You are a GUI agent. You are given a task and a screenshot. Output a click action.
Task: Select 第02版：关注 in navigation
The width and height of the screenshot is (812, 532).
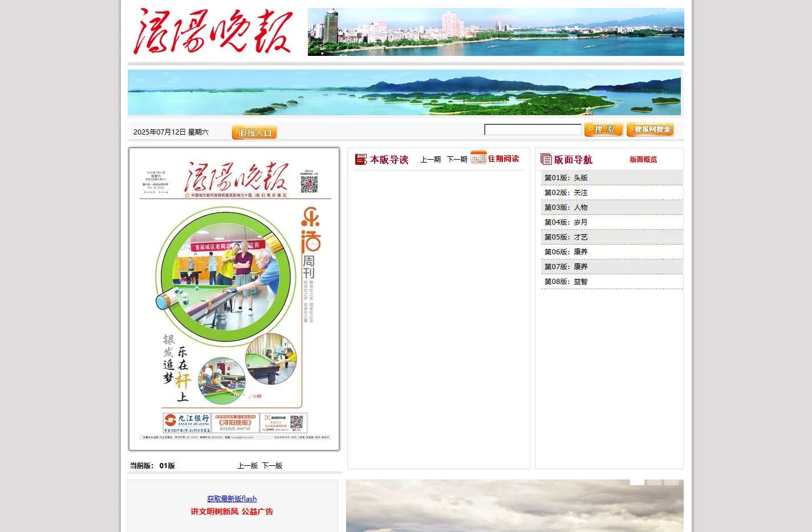pos(612,193)
